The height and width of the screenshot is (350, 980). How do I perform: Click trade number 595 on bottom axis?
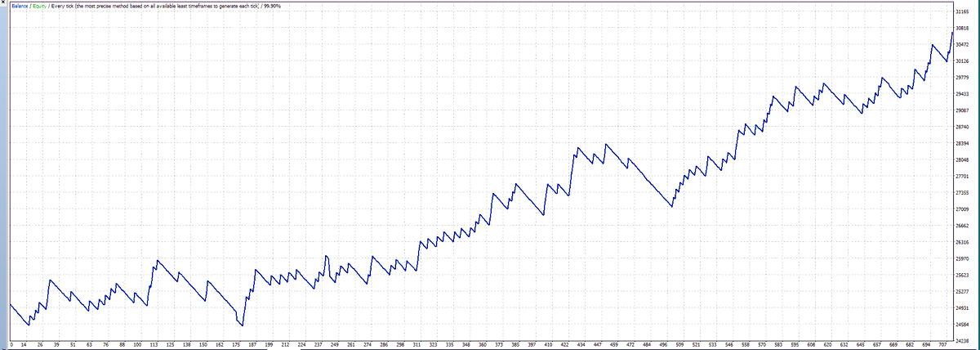795,345
